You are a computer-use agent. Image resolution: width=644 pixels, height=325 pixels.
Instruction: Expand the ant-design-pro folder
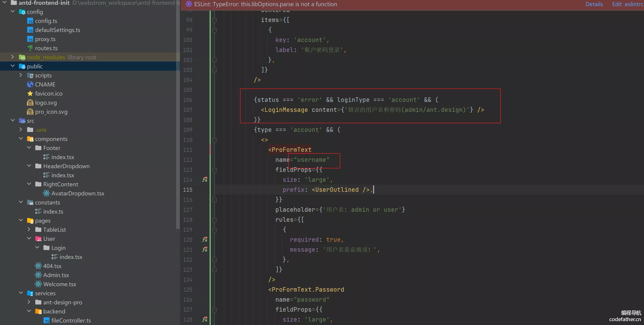click(29, 302)
